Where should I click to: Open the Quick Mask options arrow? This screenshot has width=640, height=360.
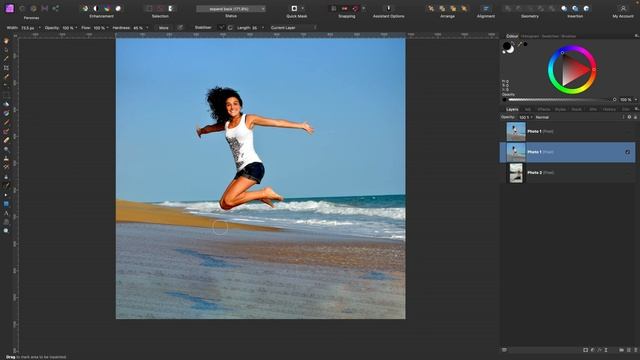pos(302,8)
